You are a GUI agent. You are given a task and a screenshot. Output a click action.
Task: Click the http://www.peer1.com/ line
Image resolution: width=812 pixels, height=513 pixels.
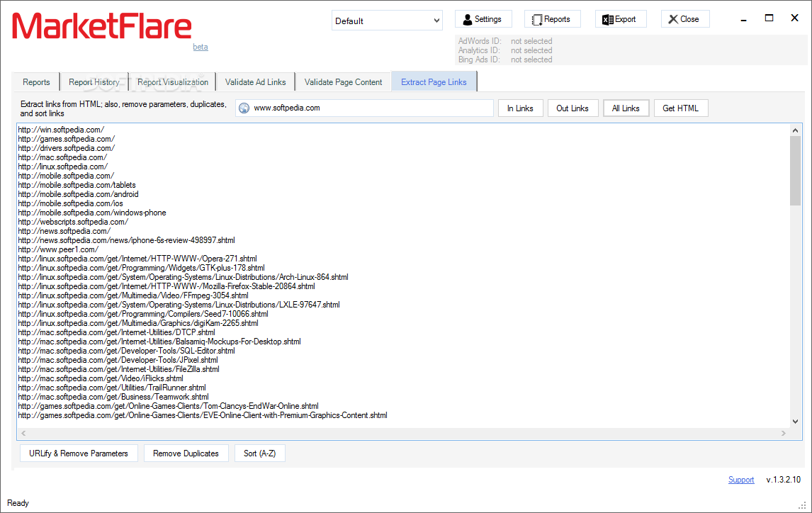pos(58,249)
